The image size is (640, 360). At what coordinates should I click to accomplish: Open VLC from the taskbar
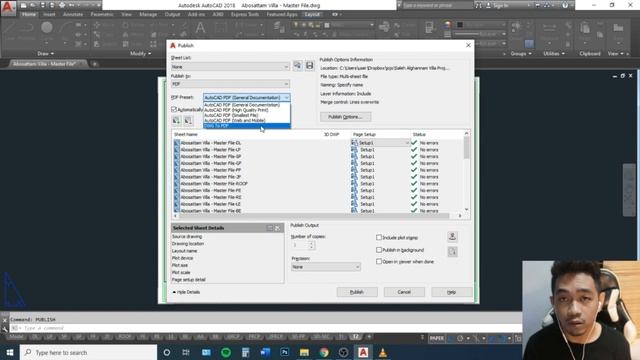[382, 352]
